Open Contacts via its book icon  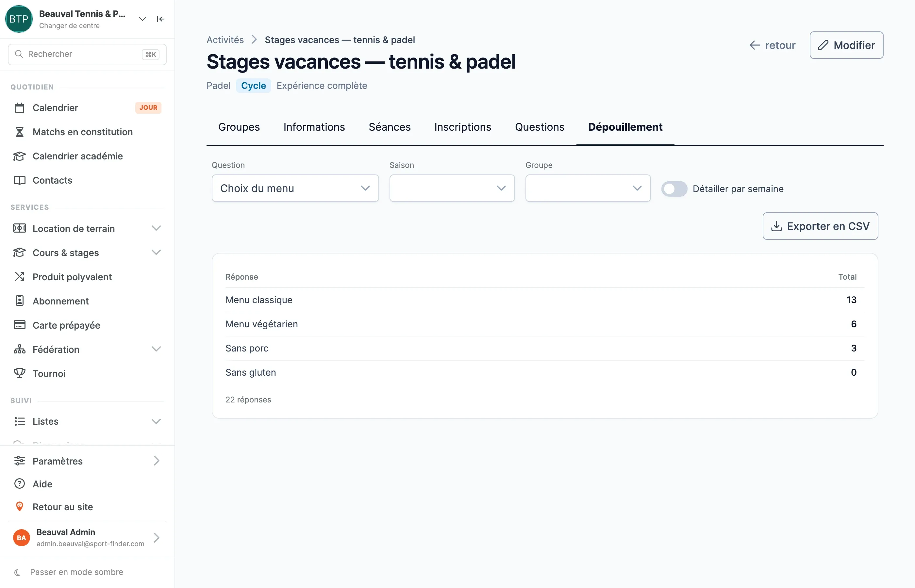[20, 180]
